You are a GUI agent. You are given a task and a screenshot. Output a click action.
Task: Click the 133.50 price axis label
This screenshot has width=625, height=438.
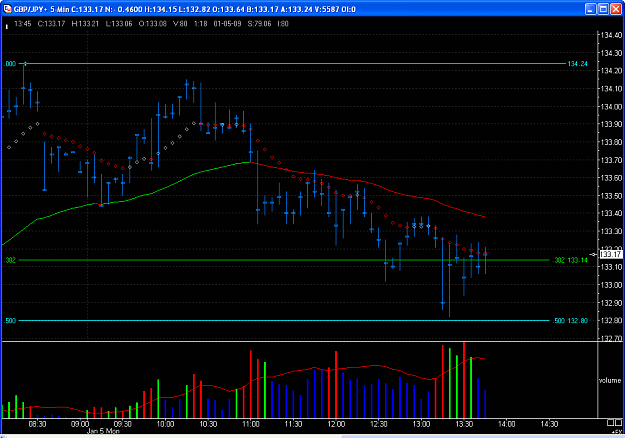(x=611, y=196)
